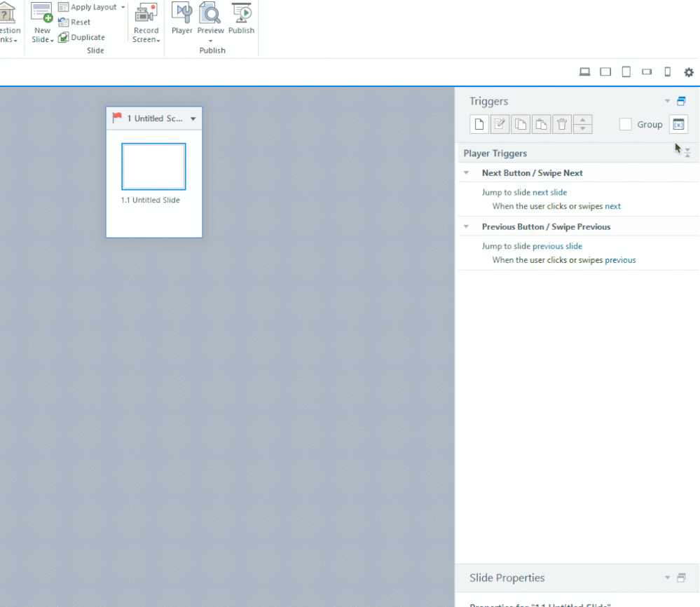Click the '1.1 Untitled Slide' label
Image resolution: width=700 pixels, height=607 pixels.
(151, 200)
